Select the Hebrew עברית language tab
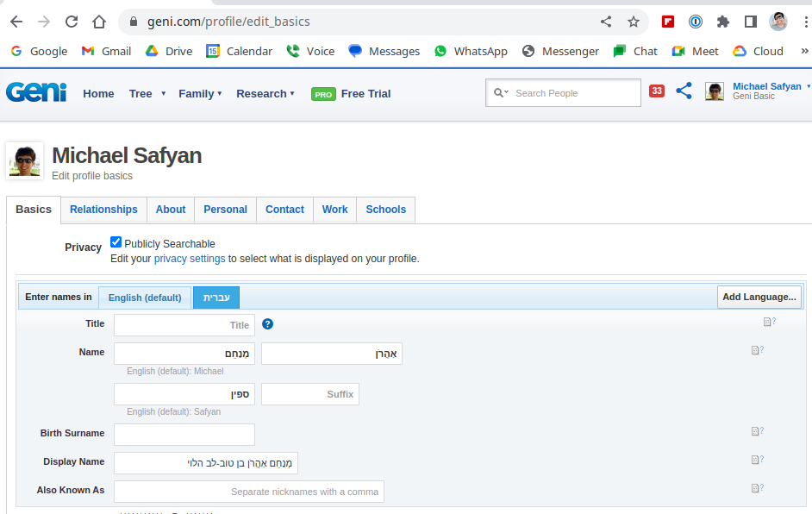 click(x=216, y=298)
